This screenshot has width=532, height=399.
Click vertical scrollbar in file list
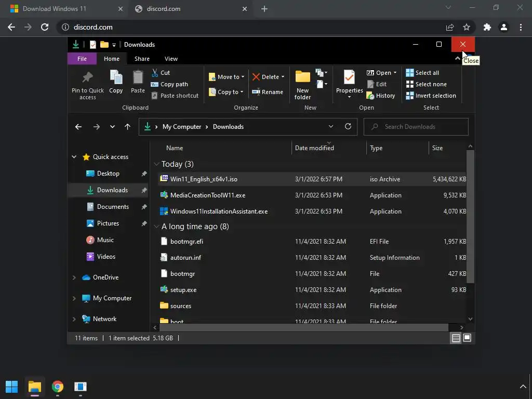[470, 217]
